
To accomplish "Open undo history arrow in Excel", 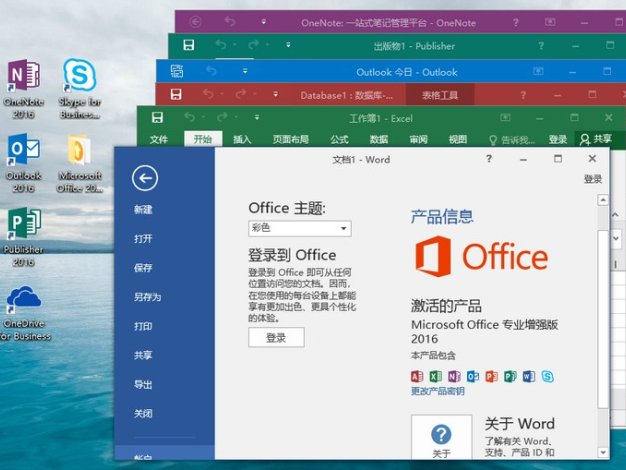I will [203, 117].
